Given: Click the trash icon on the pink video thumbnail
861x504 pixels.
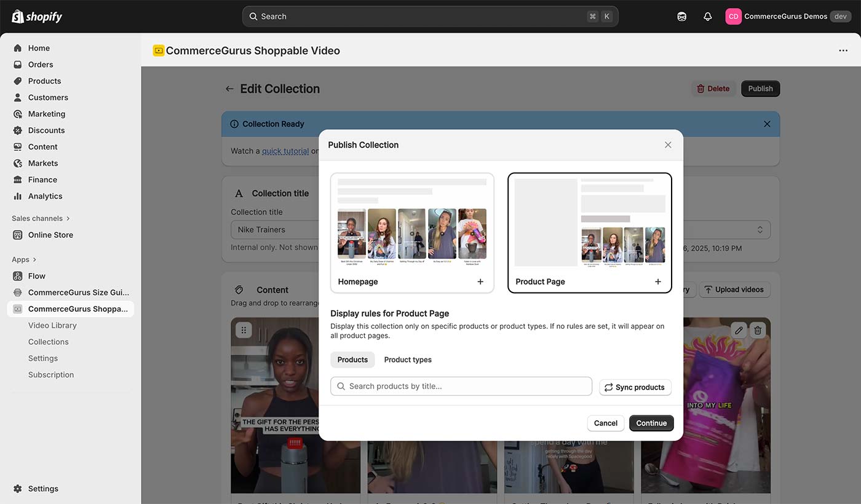Looking at the screenshot, I should tap(757, 330).
